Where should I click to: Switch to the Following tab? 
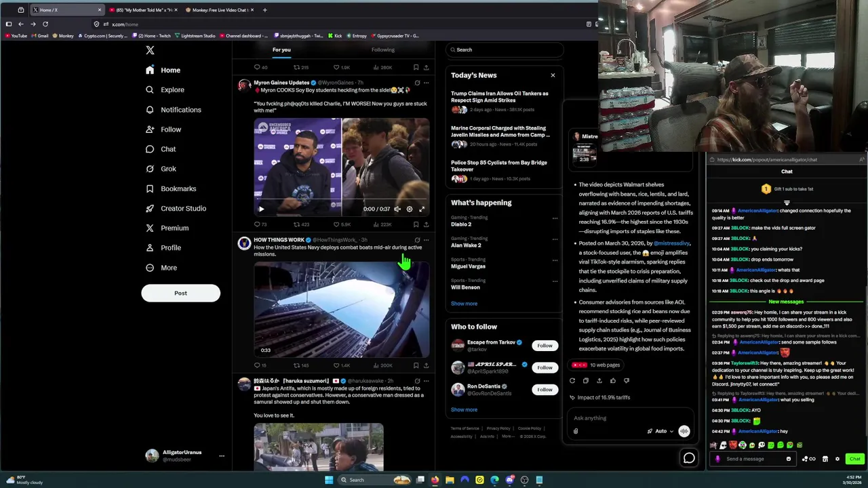pos(382,49)
